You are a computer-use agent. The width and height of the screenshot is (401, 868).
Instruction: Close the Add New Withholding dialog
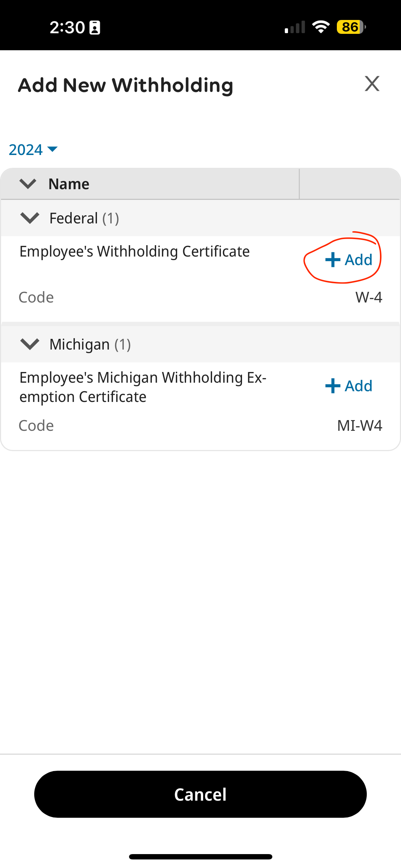pyautogui.click(x=372, y=84)
